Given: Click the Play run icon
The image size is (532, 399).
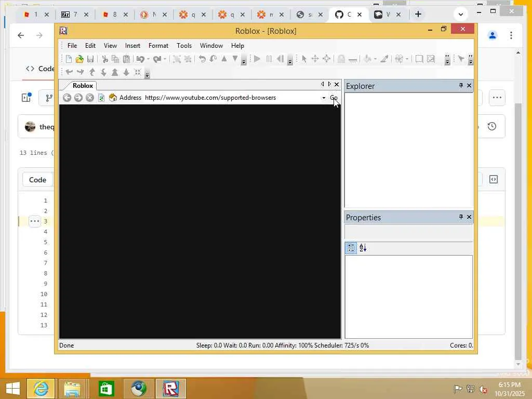Looking at the screenshot, I should point(257,59).
